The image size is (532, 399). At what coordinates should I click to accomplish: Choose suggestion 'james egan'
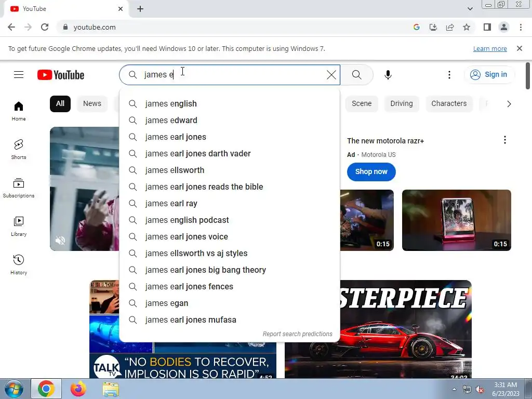click(230, 303)
